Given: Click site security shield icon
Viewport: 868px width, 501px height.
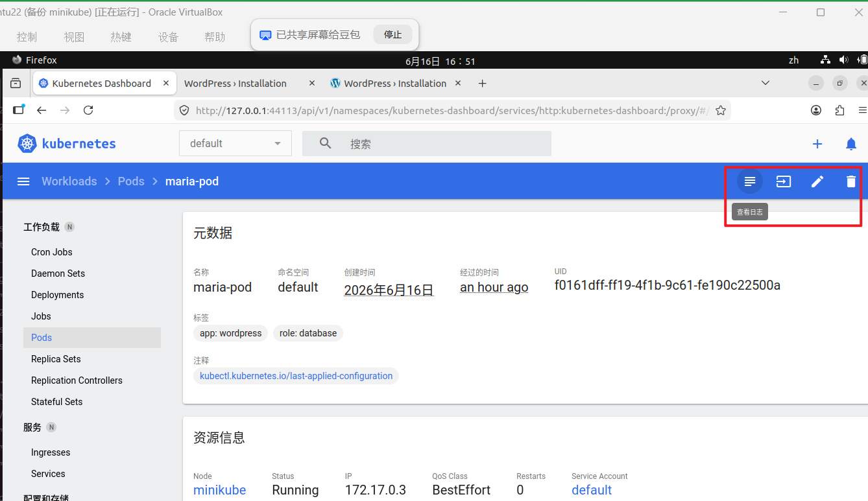Looking at the screenshot, I should point(184,110).
